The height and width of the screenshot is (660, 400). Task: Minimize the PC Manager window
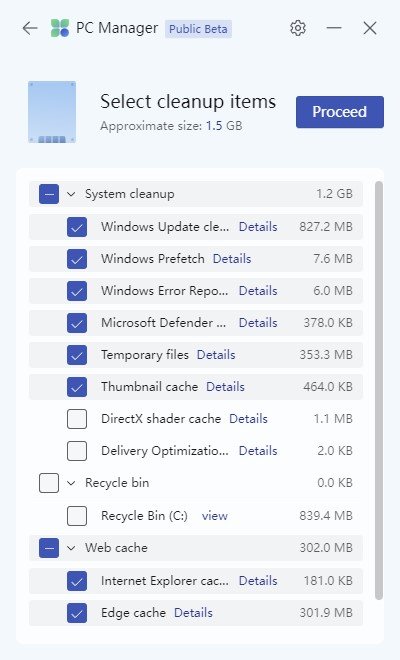tap(334, 28)
